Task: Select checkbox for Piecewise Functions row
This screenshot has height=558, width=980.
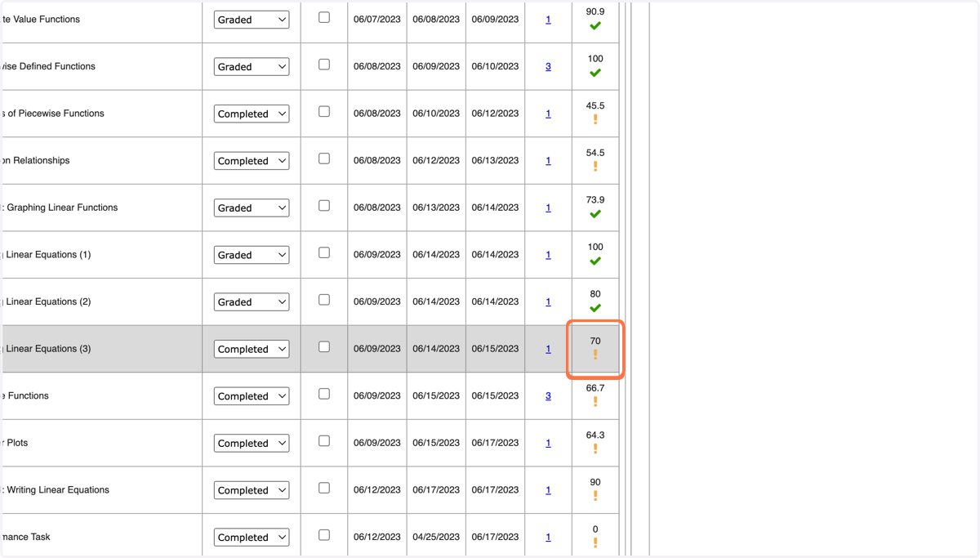Action: 324,111
